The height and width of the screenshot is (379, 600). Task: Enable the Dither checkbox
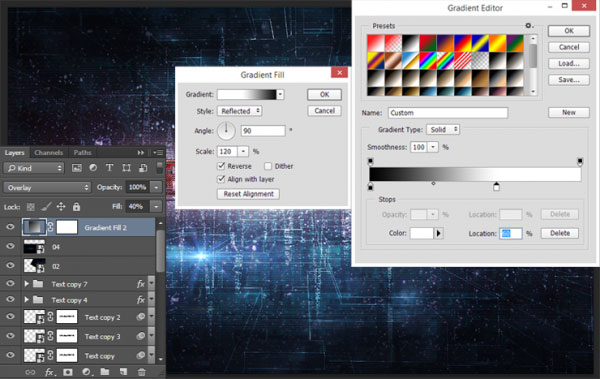tap(268, 166)
